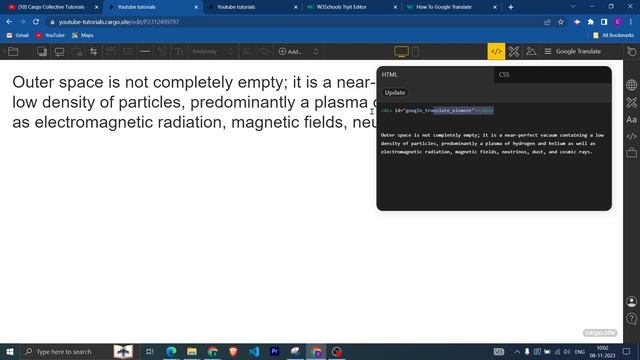Click the Outer space heading text on page
The image size is (640, 360).
(x=194, y=102)
